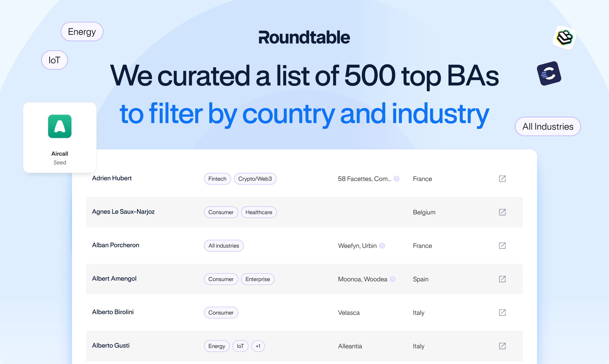The width and height of the screenshot is (609, 364).
Task: Click the Healthcare tag for Agnes
Action: (259, 212)
